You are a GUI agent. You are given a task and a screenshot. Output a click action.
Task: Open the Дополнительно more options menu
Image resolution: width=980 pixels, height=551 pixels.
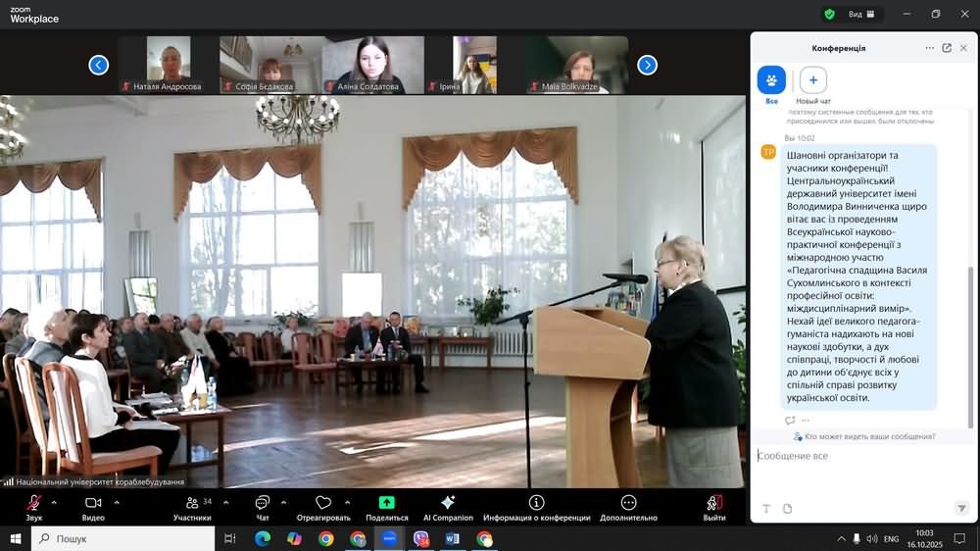point(628,505)
